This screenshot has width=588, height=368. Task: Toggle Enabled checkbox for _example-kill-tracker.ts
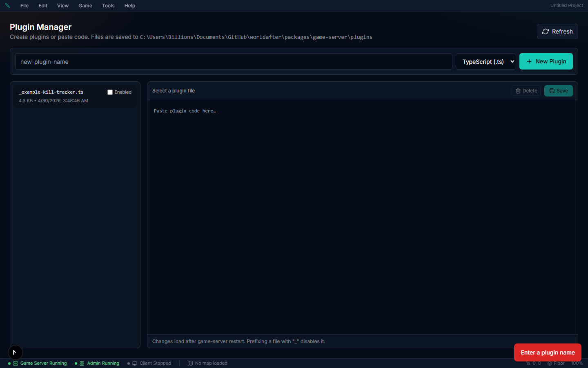click(110, 92)
